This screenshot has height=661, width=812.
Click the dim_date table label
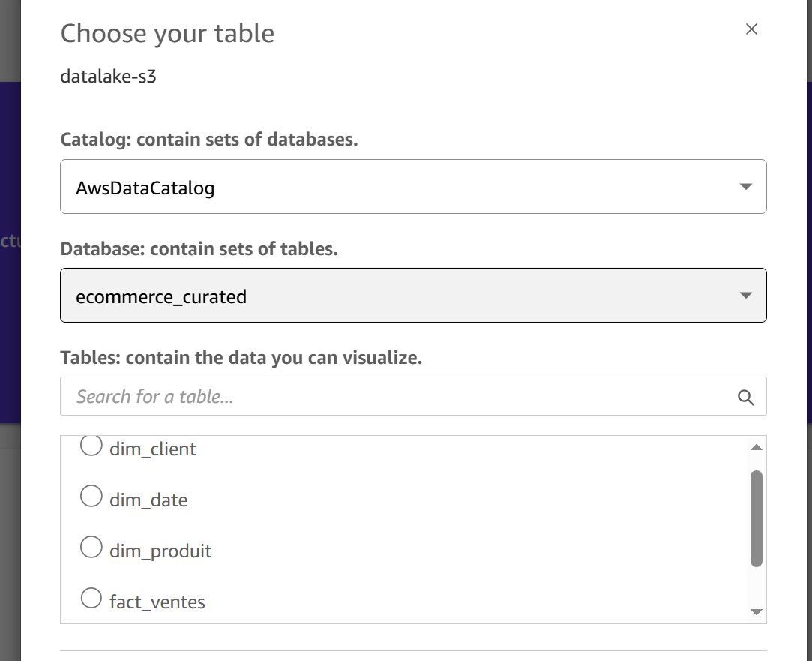point(148,500)
